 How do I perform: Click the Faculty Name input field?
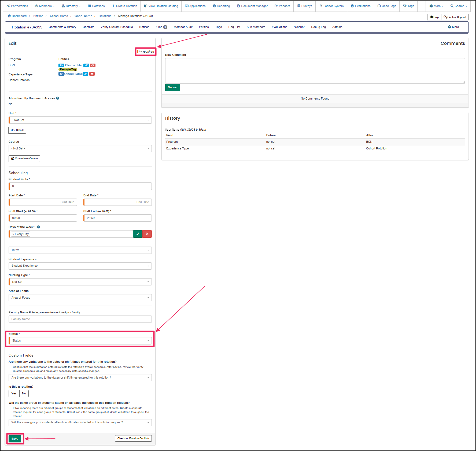click(x=80, y=319)
